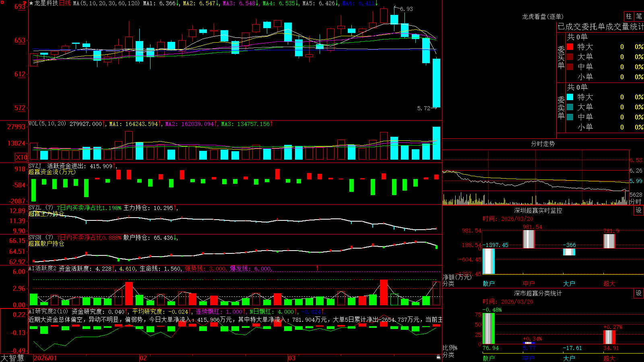Select 散户 category in 深圳超赢实时监控
Image resolution: width=644 pixels, height=362 pixels.
(x=489, y=284)
